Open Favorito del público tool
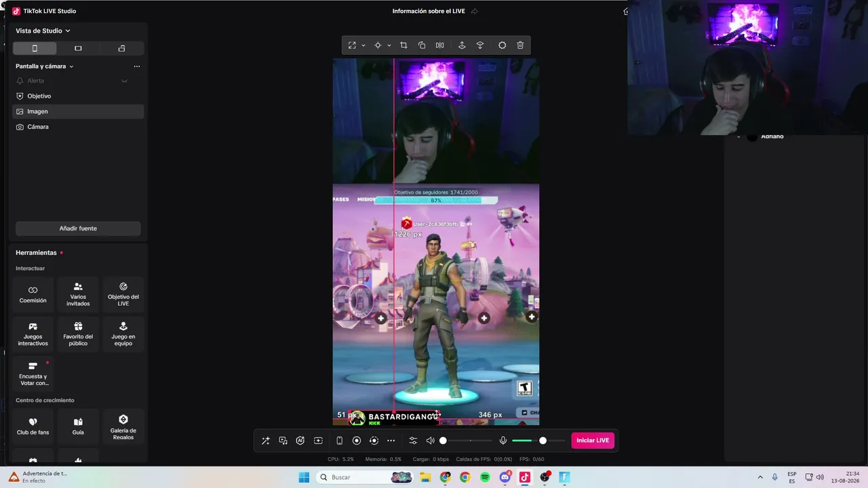The image size is (868, 488). [78, 334]
